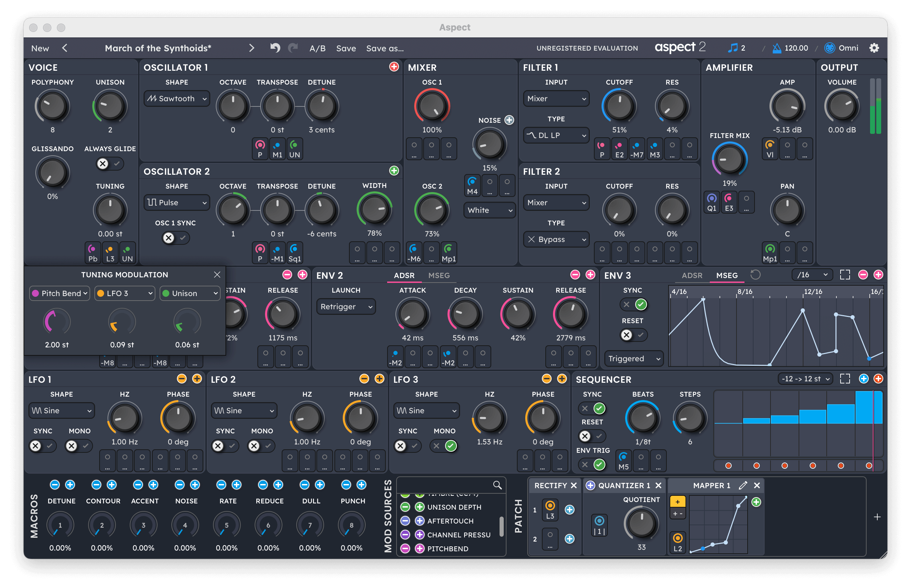The image size is (911, 588).
Task: Click the Oscillator 2 green plus icon
Action: [x=394, y=171]
